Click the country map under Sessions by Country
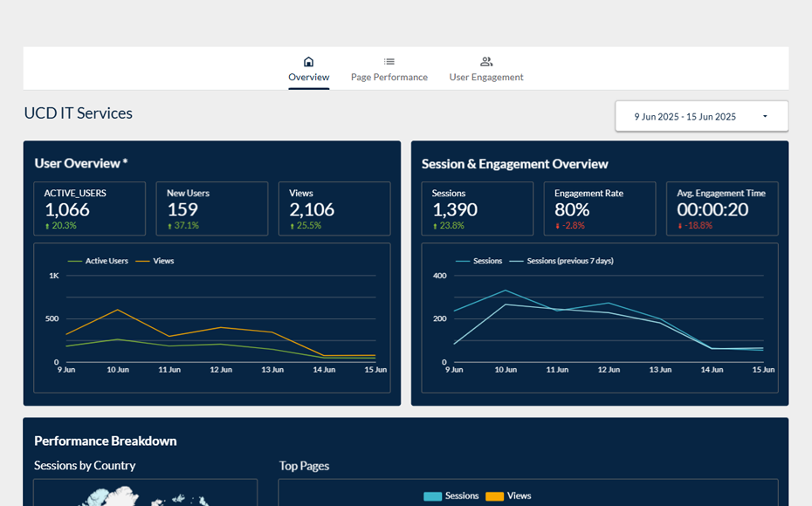 click(x=144, y=499)
